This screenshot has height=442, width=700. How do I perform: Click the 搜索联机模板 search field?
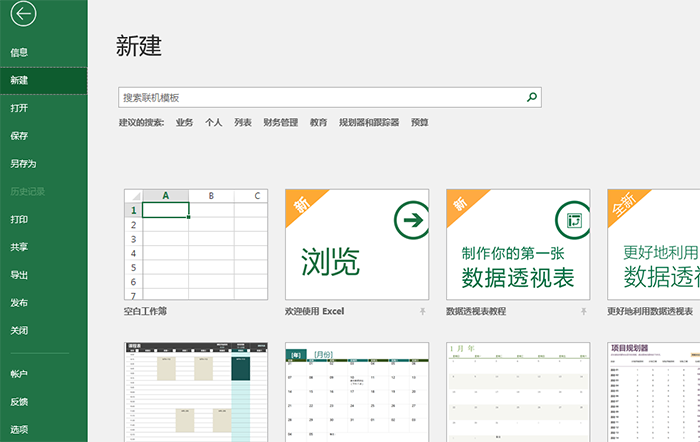pyautogui.click(x=320, y=97)
